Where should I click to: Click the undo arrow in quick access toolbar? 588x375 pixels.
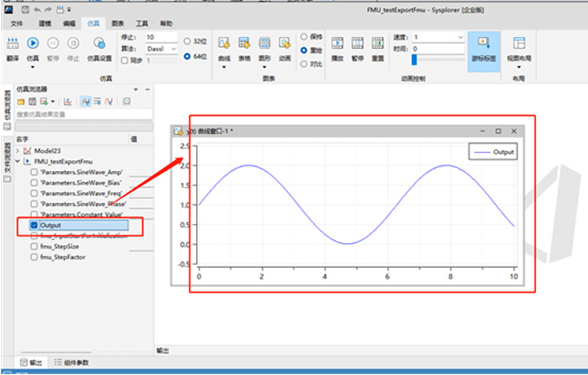click(x=37, y=10)
